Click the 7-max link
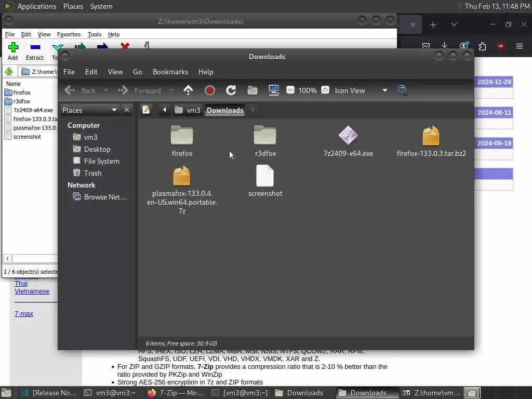Viewport: 532px width, 399px height. (x=24, y=313)
